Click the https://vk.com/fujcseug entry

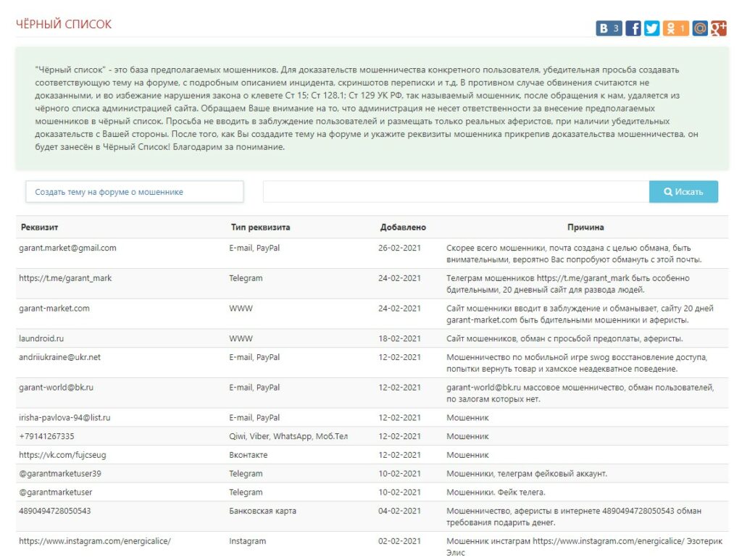click(x=62, y=455)
